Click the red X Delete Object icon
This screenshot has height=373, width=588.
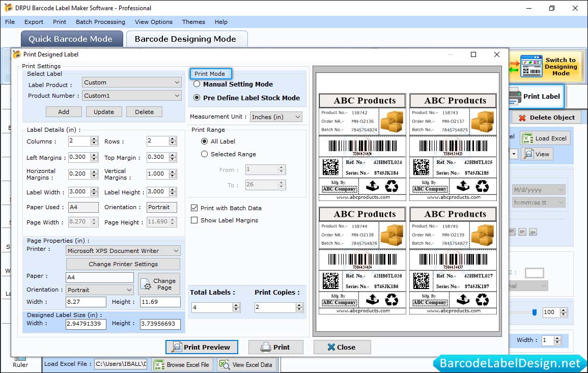coord(522,118)
